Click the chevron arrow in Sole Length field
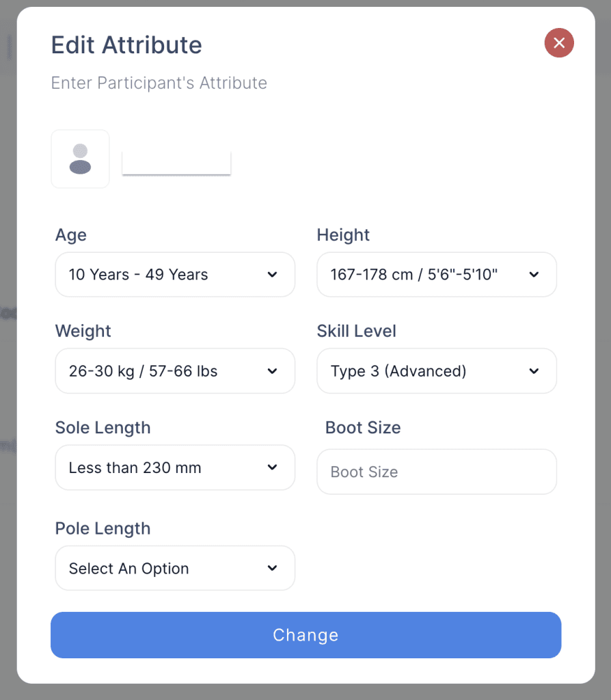611x700 pixels. click(x=272, y=468)
